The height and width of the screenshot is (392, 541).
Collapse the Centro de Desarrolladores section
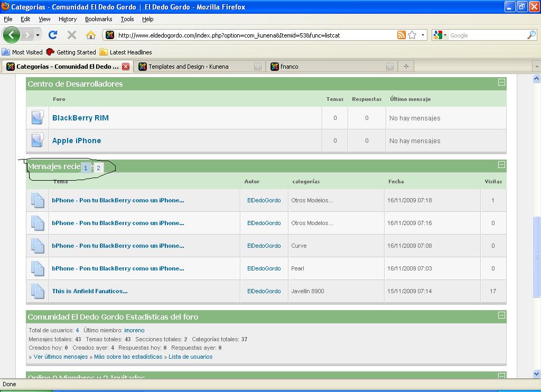click(501, 82)
